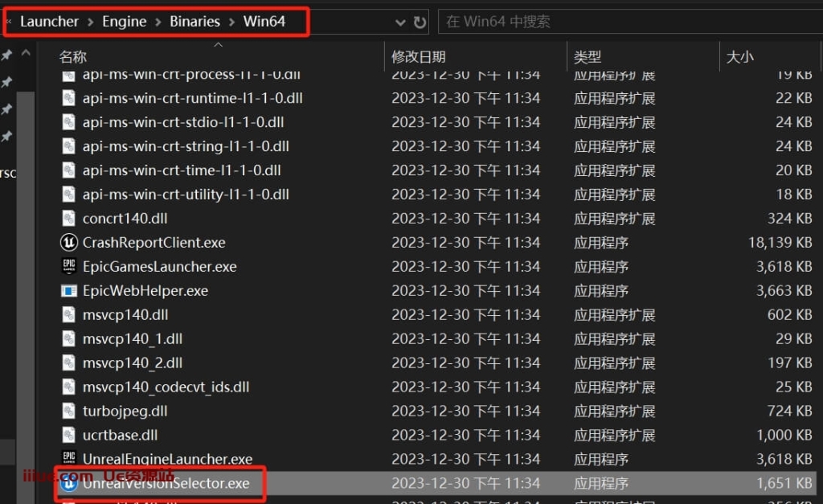The width and height of the screenshot is (823, 504).
Task: Select EpicGamesLauncher.exe file name
Action: (x=160, y=267)
